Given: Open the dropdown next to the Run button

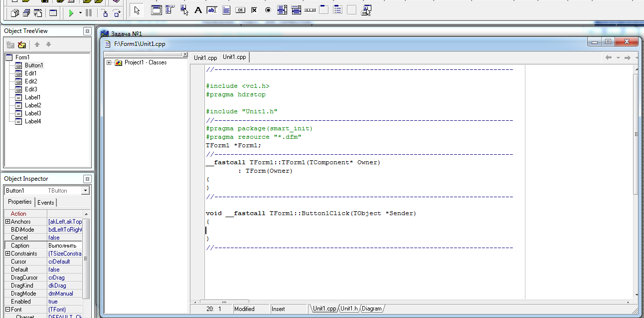Looking at the screenshot, I should pos(80,13).
